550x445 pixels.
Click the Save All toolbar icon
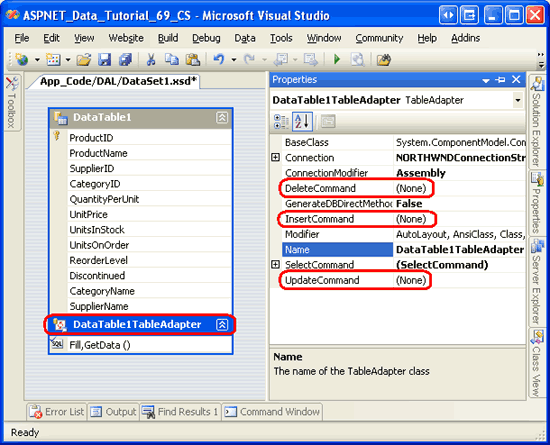click(x=125, y=60)
